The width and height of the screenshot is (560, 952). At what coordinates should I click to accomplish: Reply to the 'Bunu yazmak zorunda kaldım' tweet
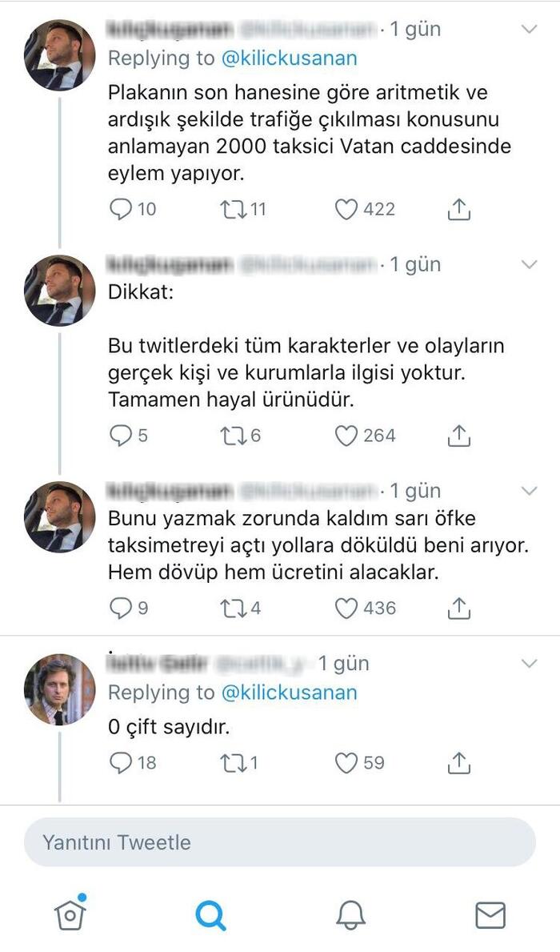[x=120, y=609]
